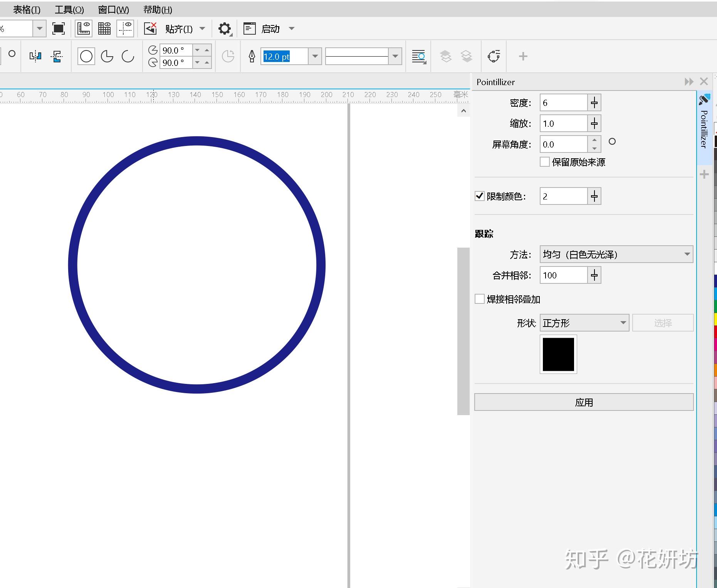This screenshot has width=717, height=588.
Task: Enable the 焊接相邻叠加 checkbox
Action: pos(480,299)
